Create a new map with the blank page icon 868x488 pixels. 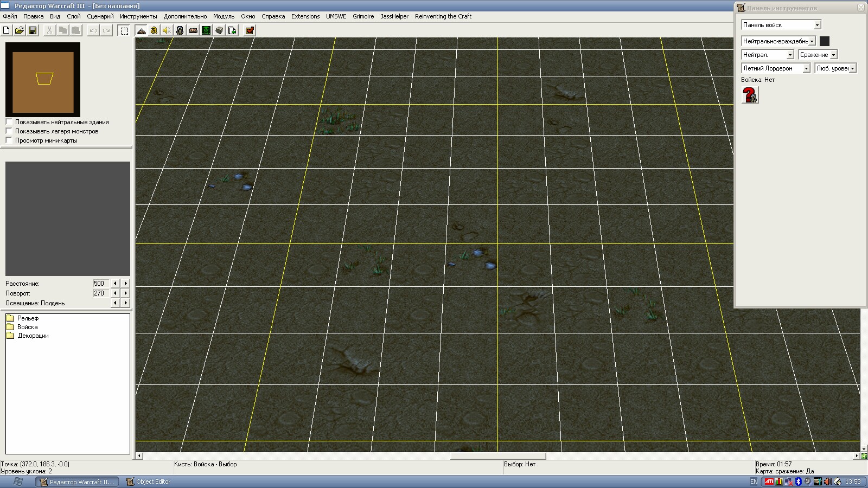pos(7,30)
